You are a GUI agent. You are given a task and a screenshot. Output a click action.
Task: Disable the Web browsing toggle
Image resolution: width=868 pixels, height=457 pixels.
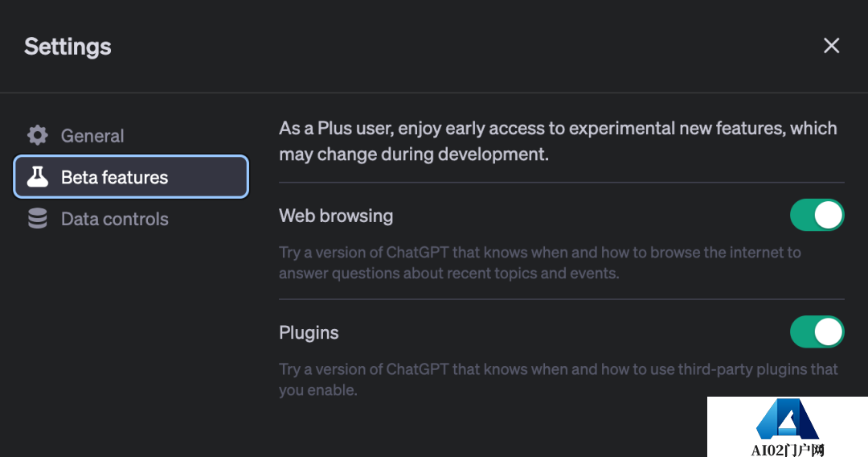[817, 216]
